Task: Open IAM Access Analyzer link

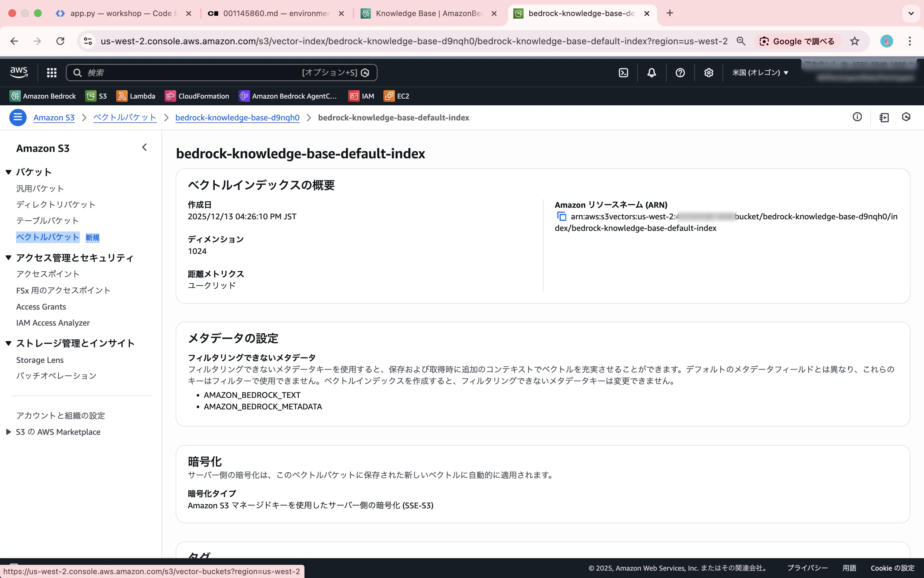Action: click(x=53, y=323)
